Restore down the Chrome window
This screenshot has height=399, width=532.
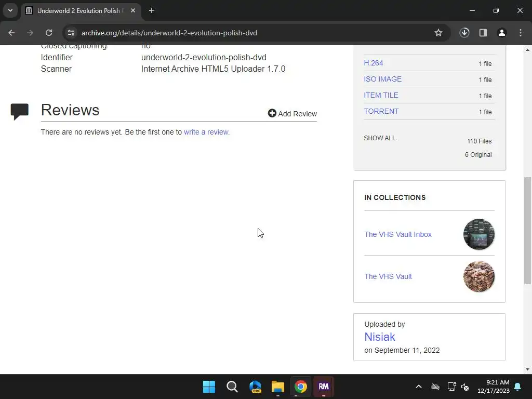tap(496, 10)
